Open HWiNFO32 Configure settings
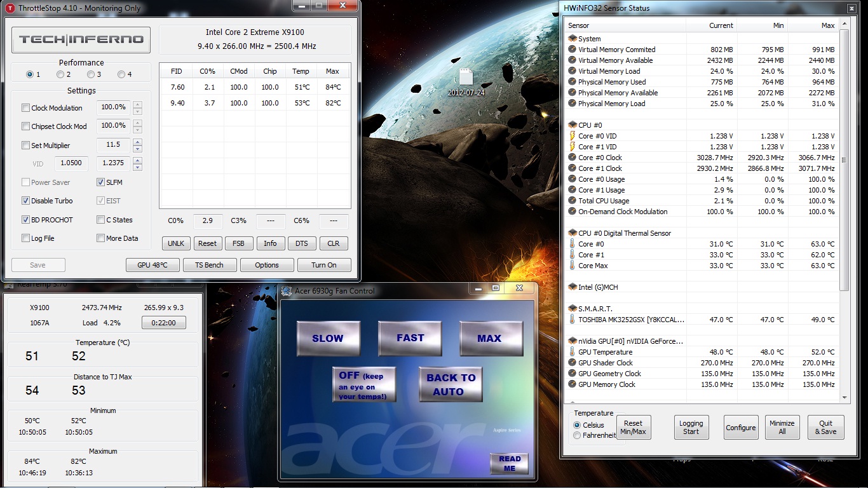This screenshot has width=868, height=488. (x=741, y=428)
